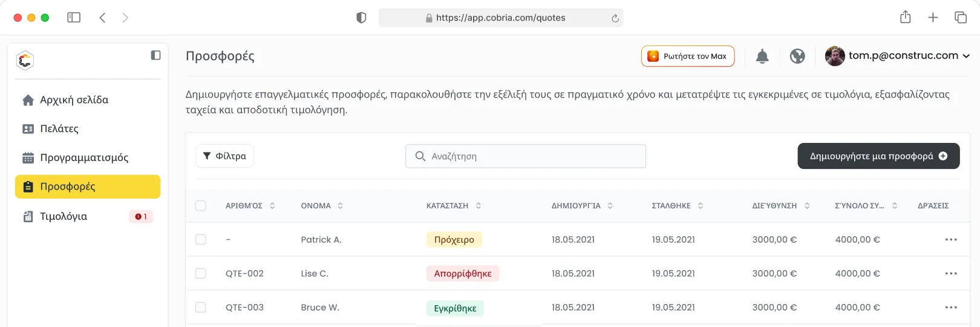
Task: Open Τιμολόγια in the sidebar
Action: (x=88, y=216)
